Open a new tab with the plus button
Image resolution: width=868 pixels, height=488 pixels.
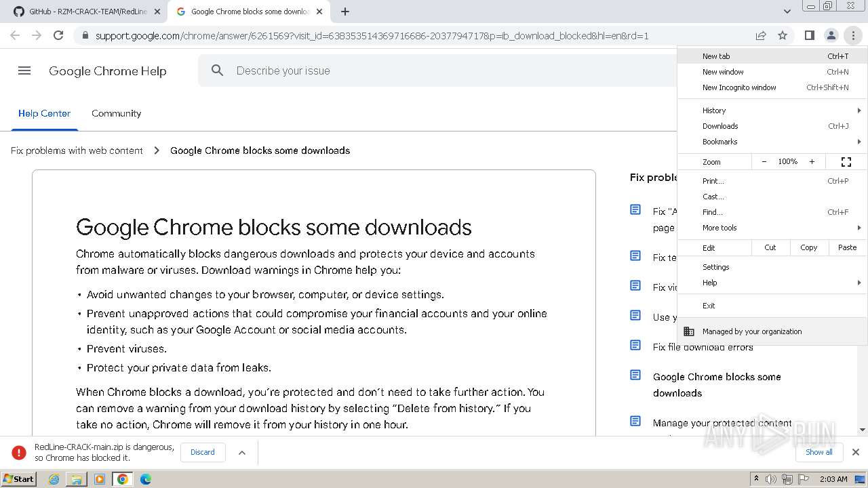coord(345,12)
